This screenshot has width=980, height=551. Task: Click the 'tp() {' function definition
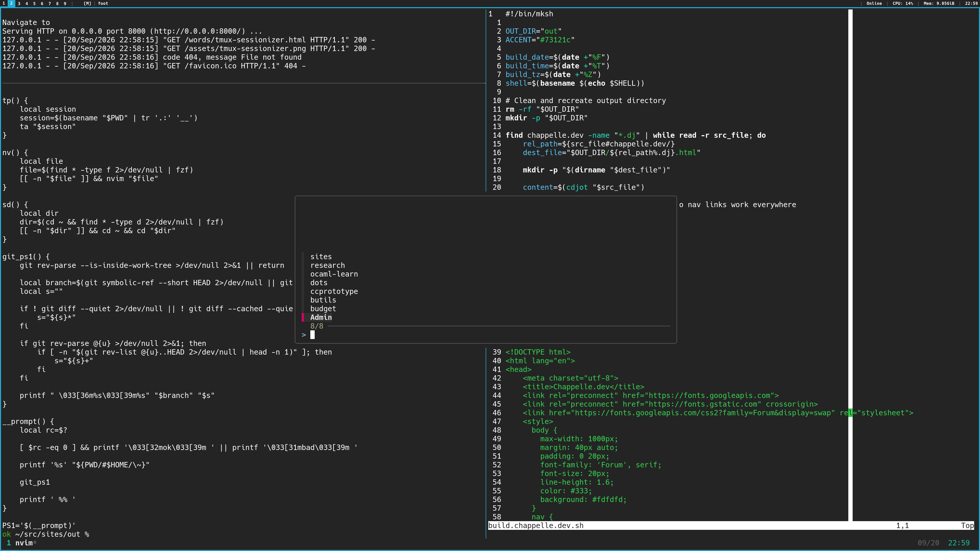[15, 101]
